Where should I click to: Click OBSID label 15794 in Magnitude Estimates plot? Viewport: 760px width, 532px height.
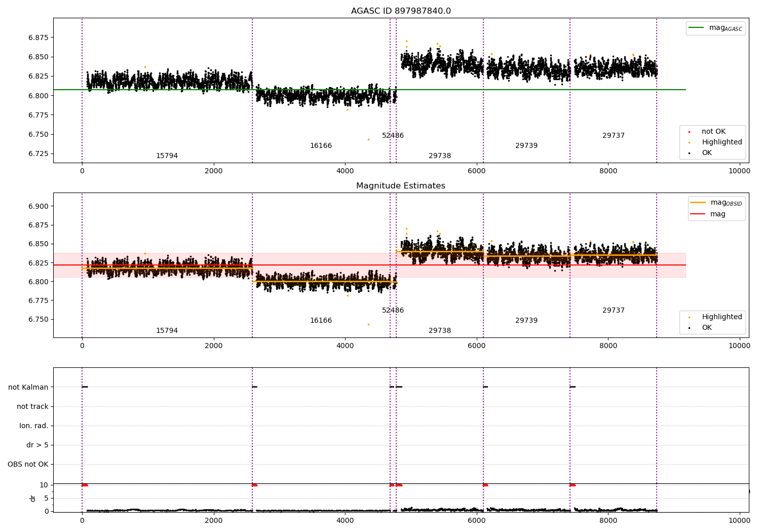[167, 331]
